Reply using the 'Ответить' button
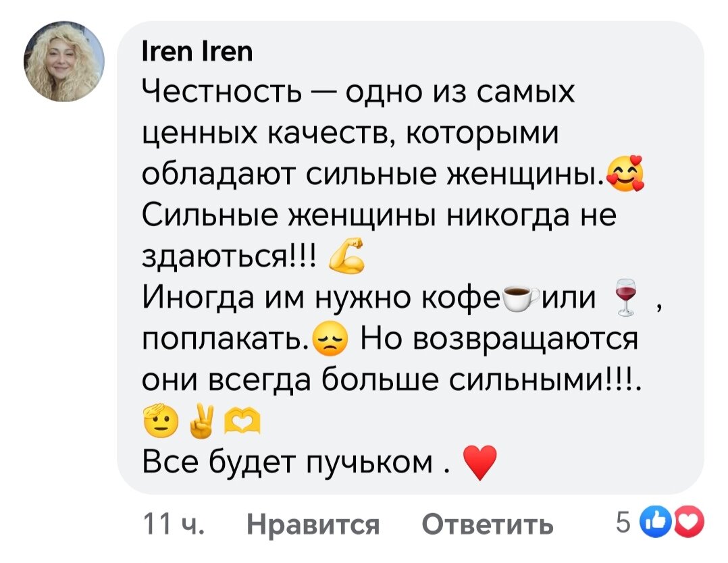The width and height of the screenshot is (728, 563). 488,525
